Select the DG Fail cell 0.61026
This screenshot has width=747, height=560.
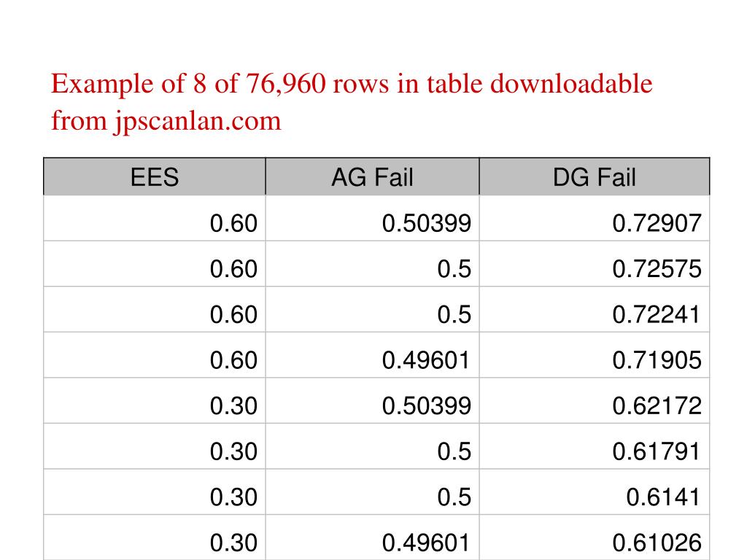tap(594, 537)
